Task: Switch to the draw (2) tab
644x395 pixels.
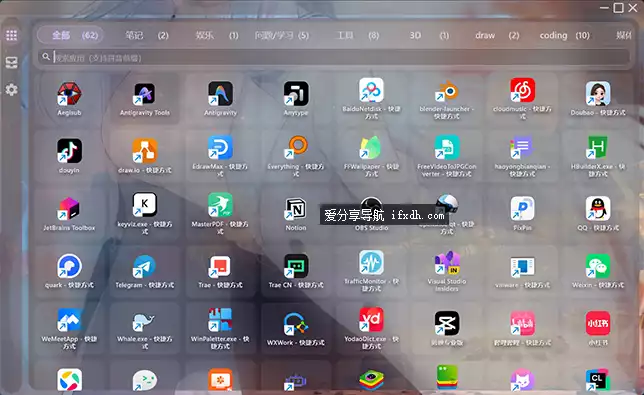Action: pyautogui.click(x=497, y=36)
